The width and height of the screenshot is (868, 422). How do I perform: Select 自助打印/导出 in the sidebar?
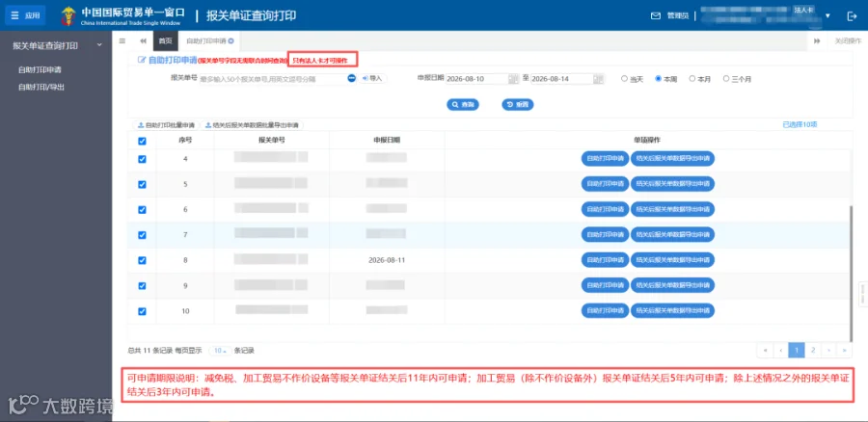click(41, 87)
